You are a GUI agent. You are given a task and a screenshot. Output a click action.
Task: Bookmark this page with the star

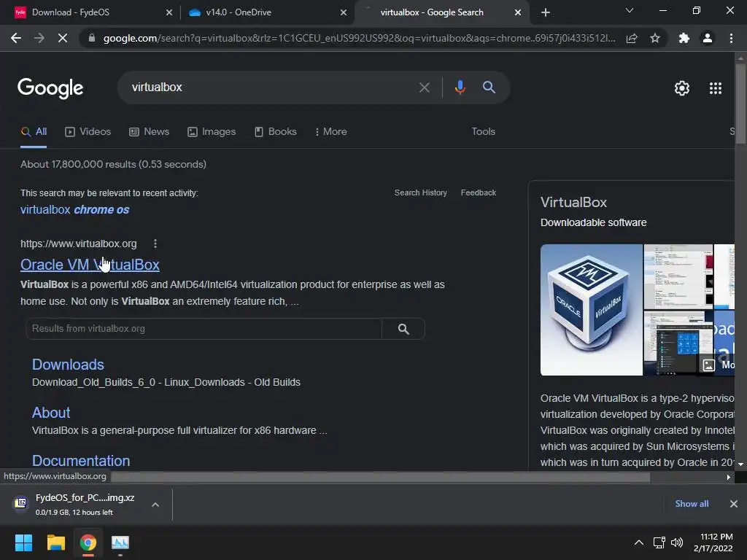click(655, 38)
